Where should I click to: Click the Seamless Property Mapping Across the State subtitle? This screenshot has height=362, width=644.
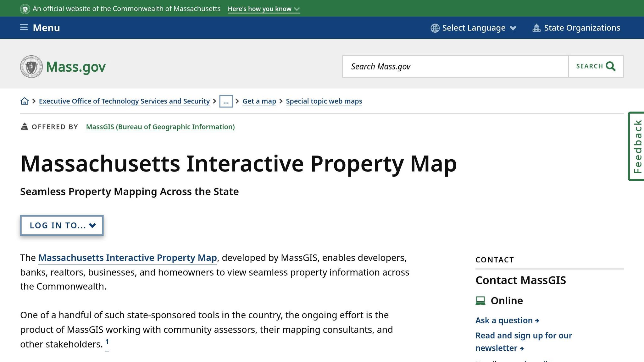(x=129, y=192)
